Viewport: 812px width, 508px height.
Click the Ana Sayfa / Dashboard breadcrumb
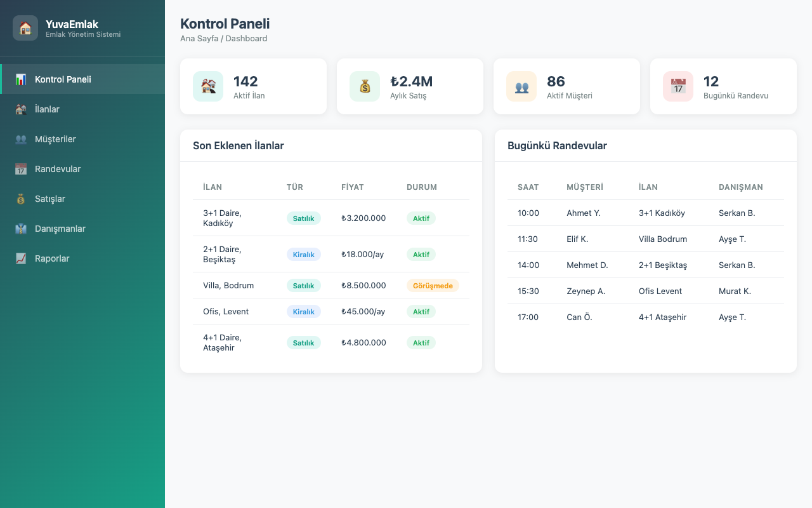(223, 39)
